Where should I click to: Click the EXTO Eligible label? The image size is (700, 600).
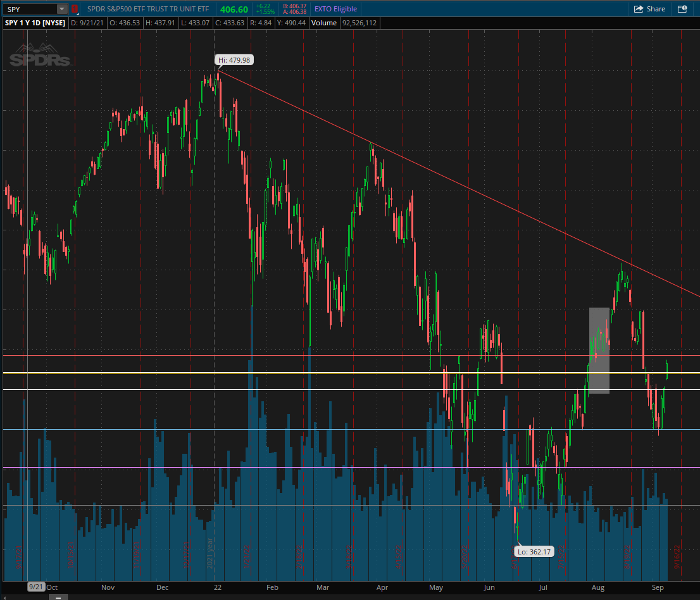(335, 9)
